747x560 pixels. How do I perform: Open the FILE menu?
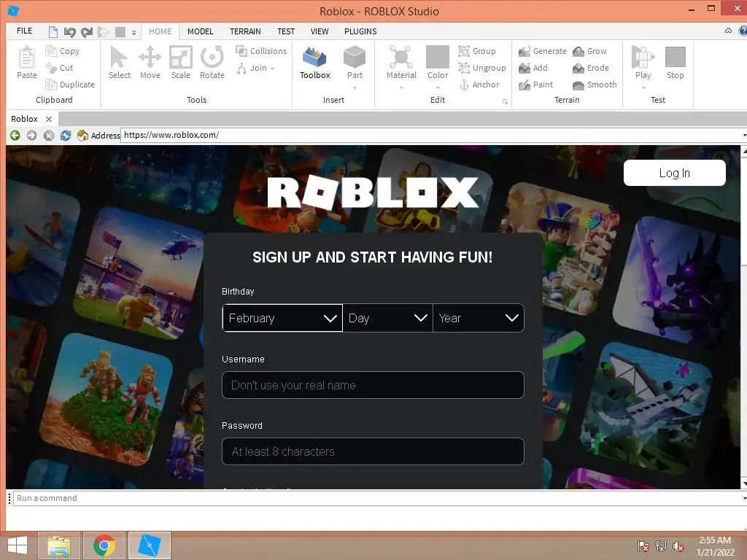coord(24,31)
